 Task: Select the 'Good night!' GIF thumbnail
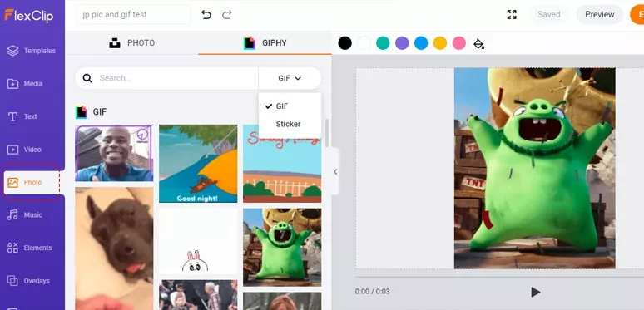point(198,164)
